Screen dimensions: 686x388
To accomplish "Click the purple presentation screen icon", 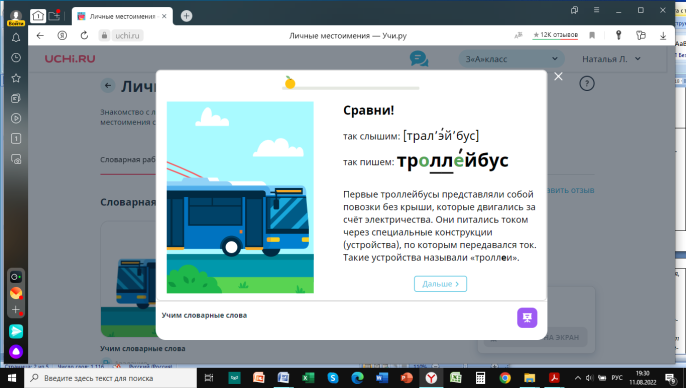I will tap(527, 318).
